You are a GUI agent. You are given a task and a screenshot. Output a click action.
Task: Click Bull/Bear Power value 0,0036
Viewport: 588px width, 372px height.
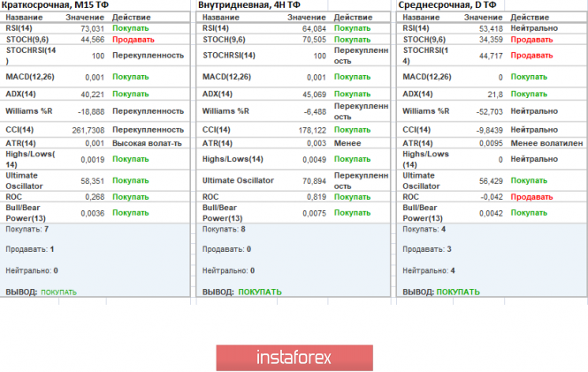(92, 213)
